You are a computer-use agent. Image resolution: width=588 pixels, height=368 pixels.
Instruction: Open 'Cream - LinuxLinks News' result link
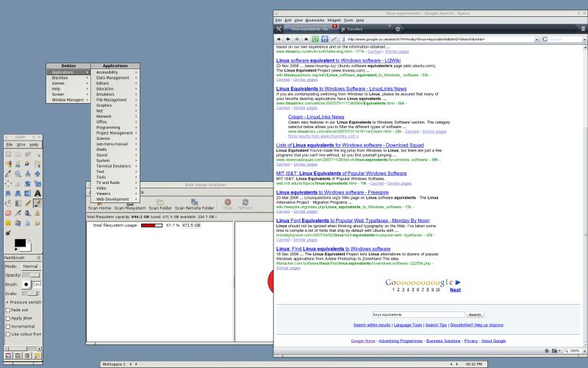[x=316, y=117]
